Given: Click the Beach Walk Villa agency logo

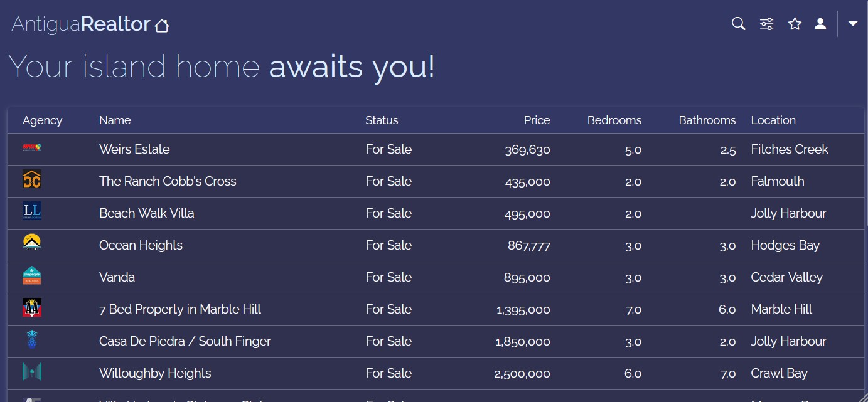Looking at the screenshot, I should [32, 211].
